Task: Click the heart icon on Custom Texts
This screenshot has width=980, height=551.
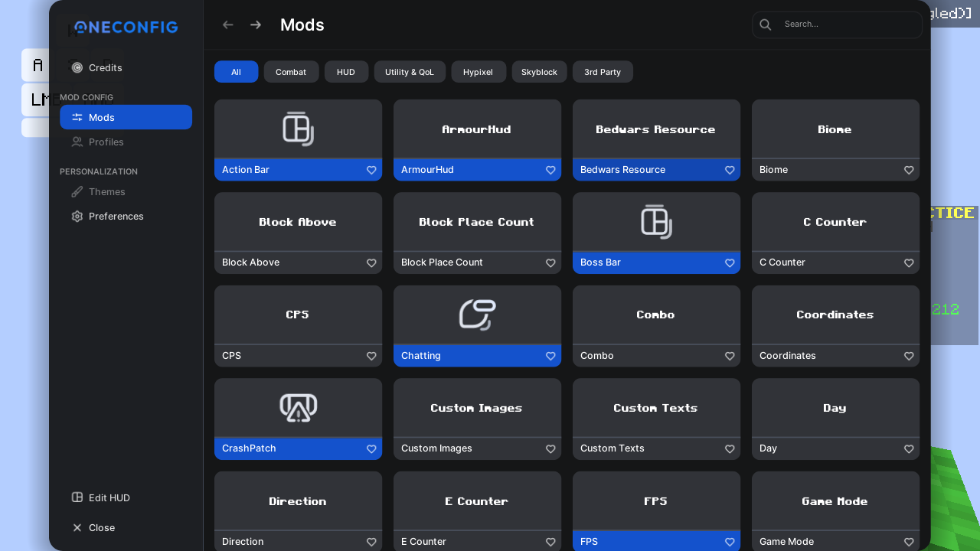Action: click(x=730, y=449)
